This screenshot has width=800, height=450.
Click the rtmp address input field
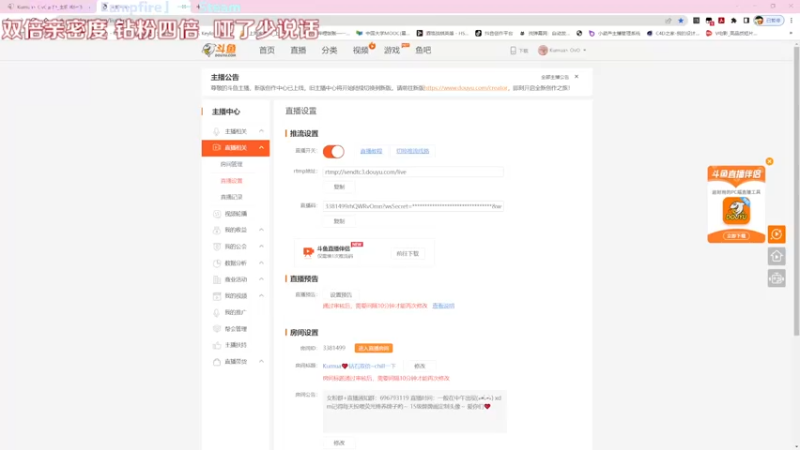(413, 172)
